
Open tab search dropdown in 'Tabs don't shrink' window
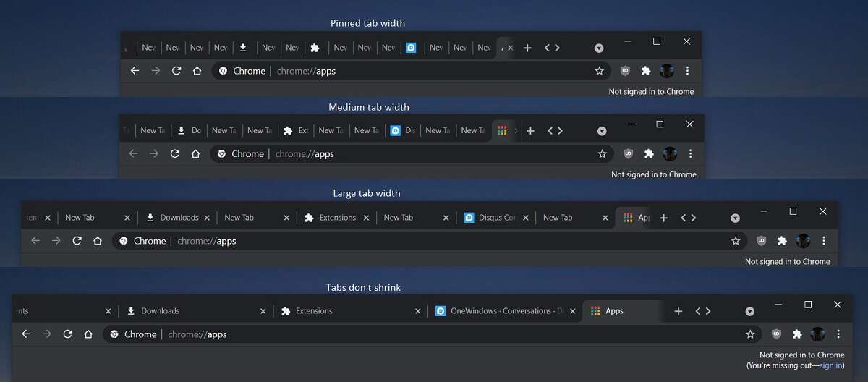click(x=749, y=312)
